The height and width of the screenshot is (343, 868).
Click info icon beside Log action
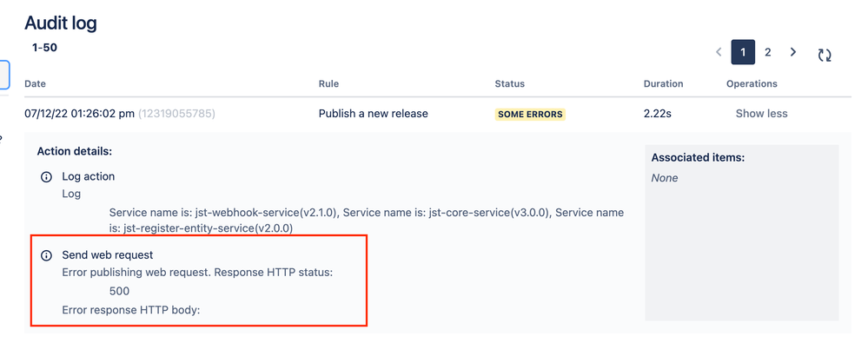point(47,178)
